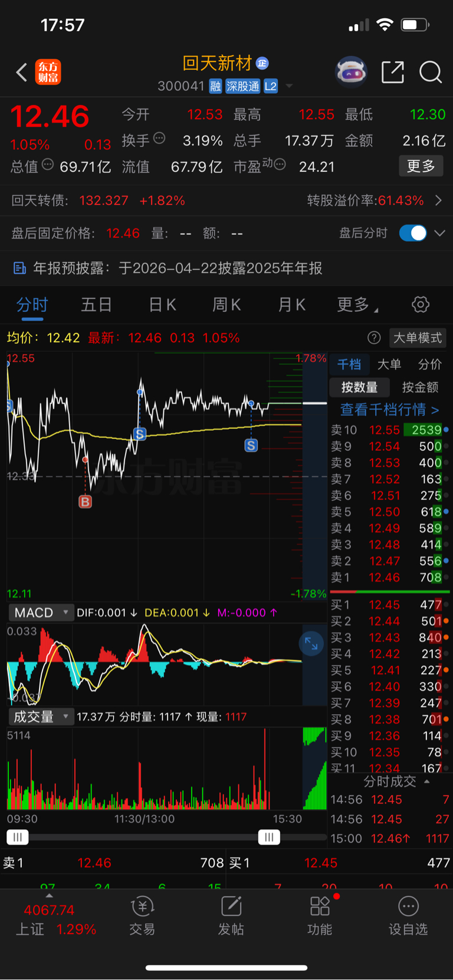Image resolution: width=453 pixels, height=980 pixels.
Task: Tap the S sell marker below 12.55 peak
Action: (140, 434)
